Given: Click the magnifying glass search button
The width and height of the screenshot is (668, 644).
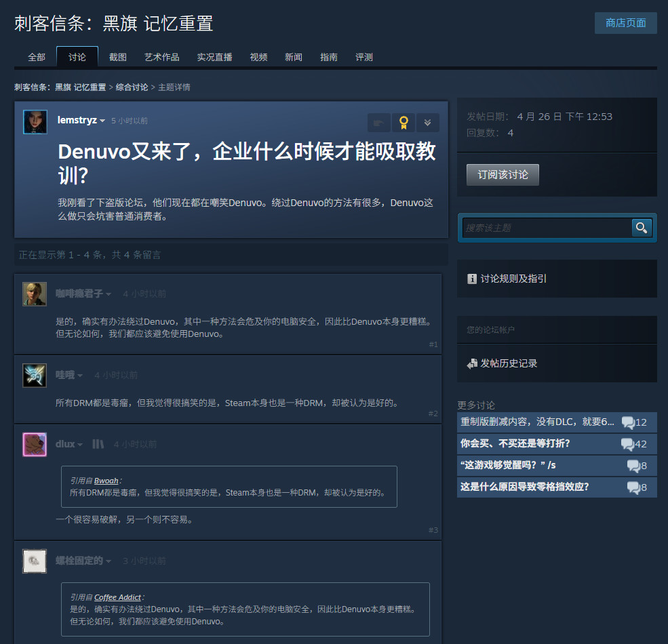Looking at the screenshot, I should (641, 228).
